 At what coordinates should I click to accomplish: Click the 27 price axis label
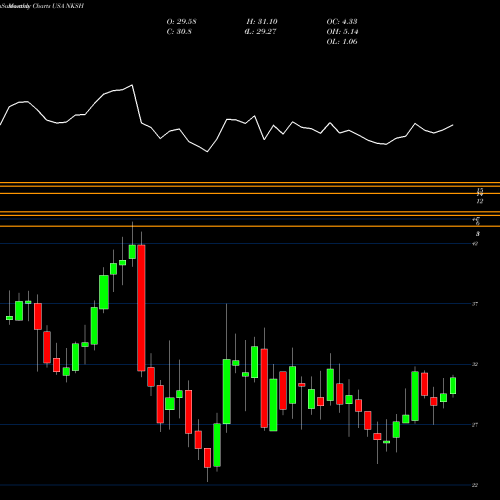point(475,425)
